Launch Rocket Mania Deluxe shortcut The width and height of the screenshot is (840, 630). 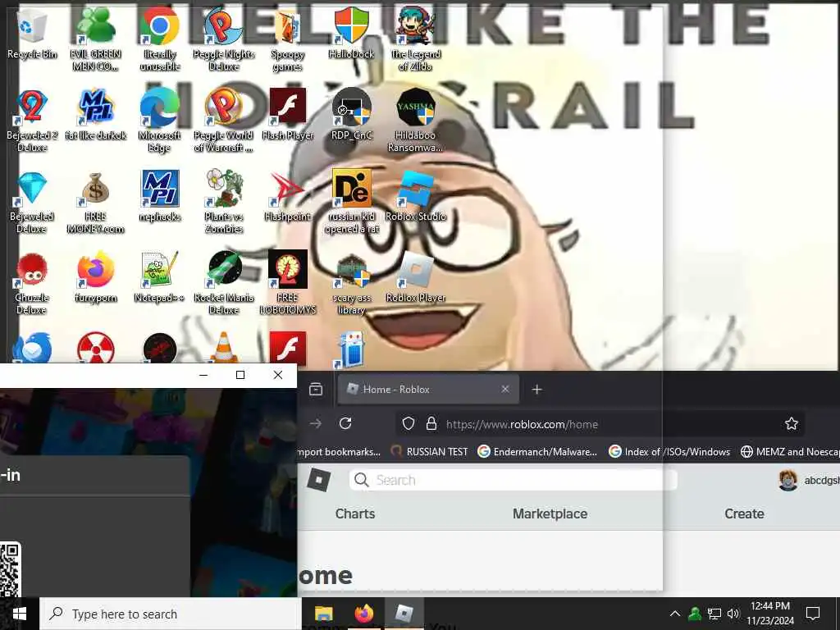pyautogui.click(x=223, y=284)
